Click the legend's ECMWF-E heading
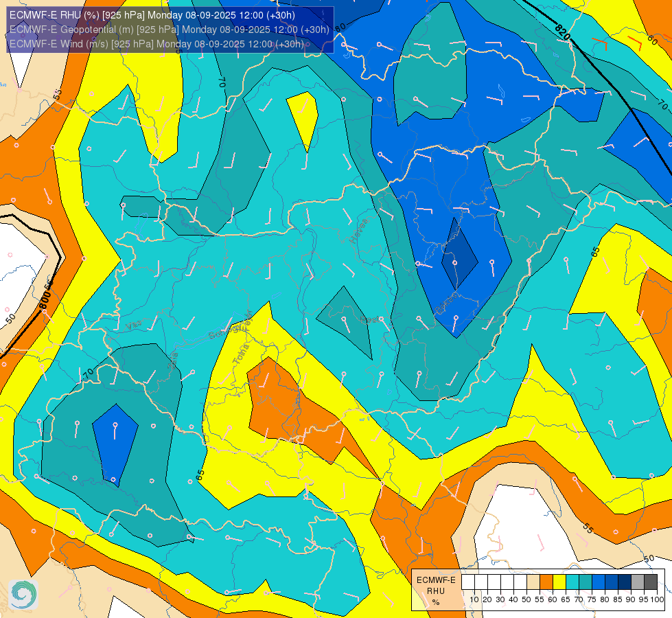 click(437, 580)
